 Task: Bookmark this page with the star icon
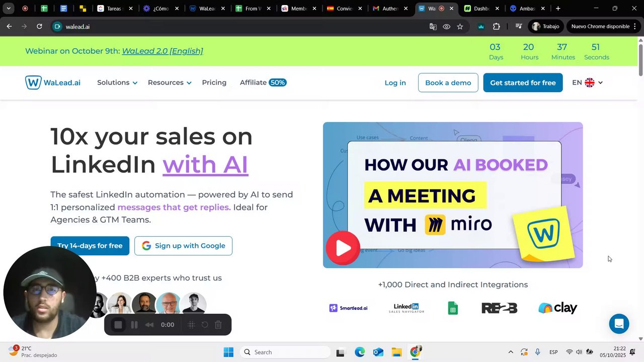click(x=460, y=27)
